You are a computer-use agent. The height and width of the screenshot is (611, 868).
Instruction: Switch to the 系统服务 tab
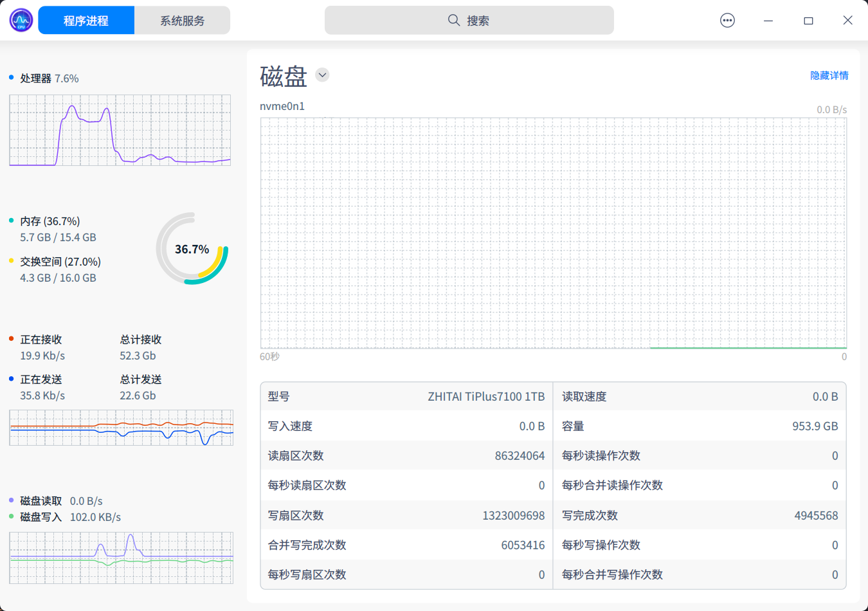coord(182,21)
